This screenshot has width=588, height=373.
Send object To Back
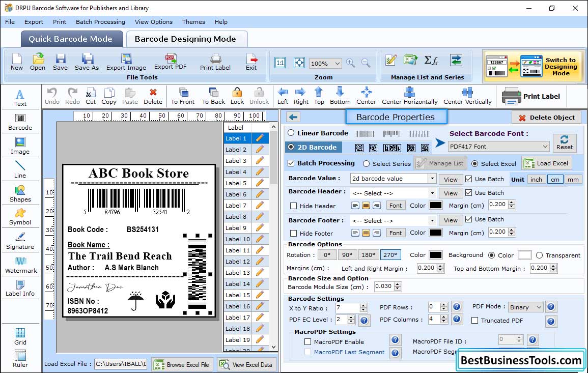[213, 96]
